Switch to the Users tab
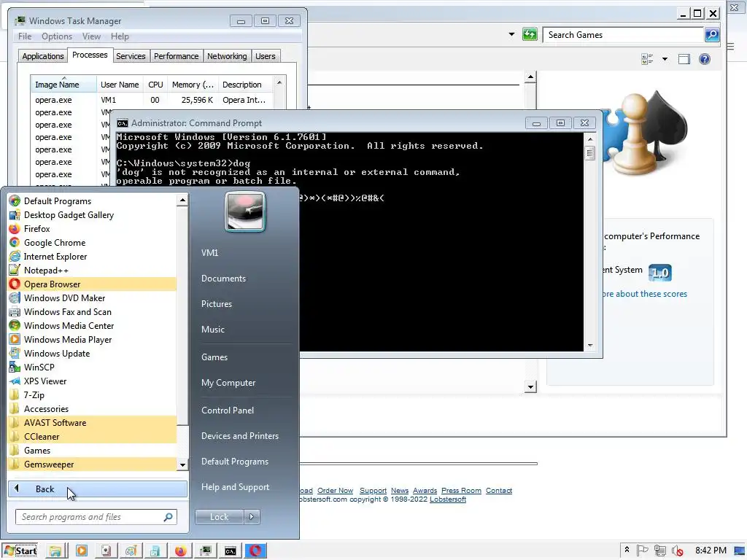 click(266, 56)
